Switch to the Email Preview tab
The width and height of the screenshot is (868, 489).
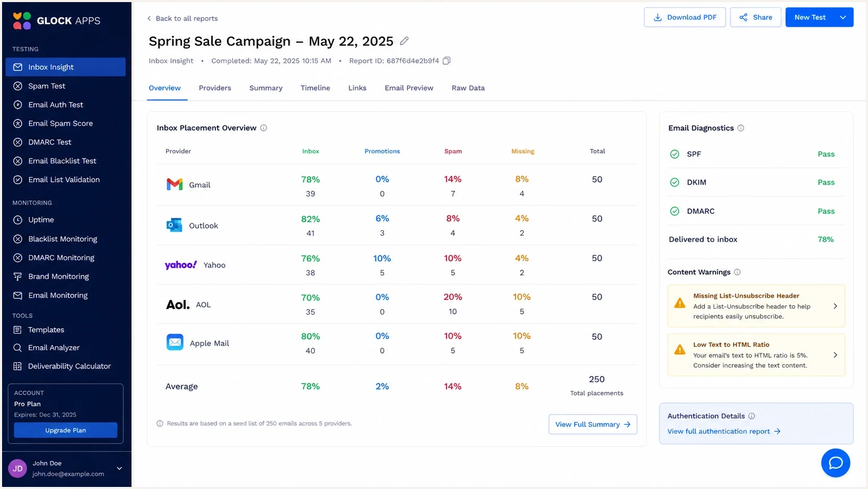409,88
